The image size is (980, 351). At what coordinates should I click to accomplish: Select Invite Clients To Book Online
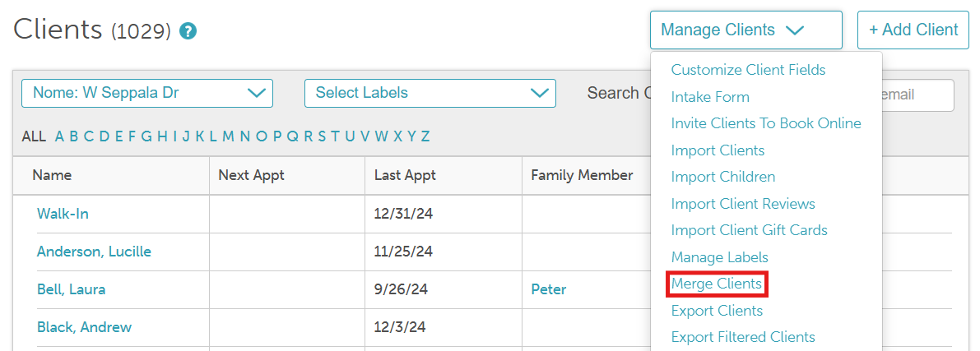tap(766, 123)
